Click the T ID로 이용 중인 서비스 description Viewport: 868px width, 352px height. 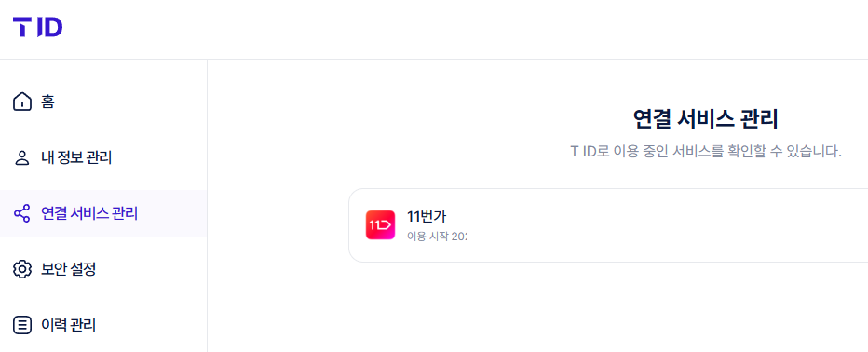(706, 151)
